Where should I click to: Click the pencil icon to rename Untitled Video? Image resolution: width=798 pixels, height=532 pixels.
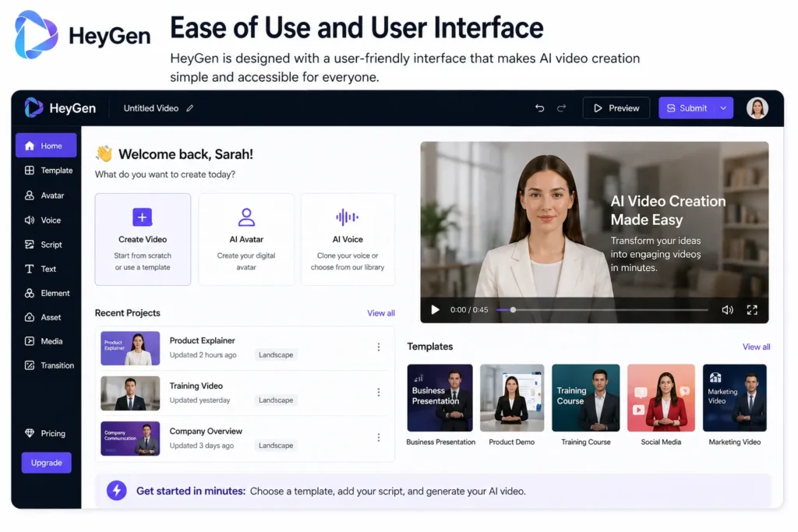(x=190, y=108)
